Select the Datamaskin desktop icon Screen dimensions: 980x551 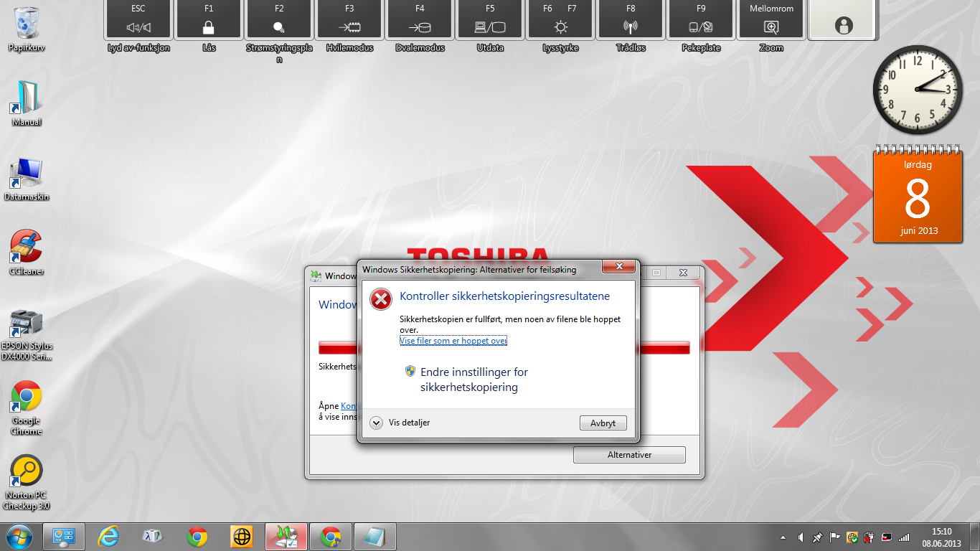pyautogui.click(x=27, y=179)
